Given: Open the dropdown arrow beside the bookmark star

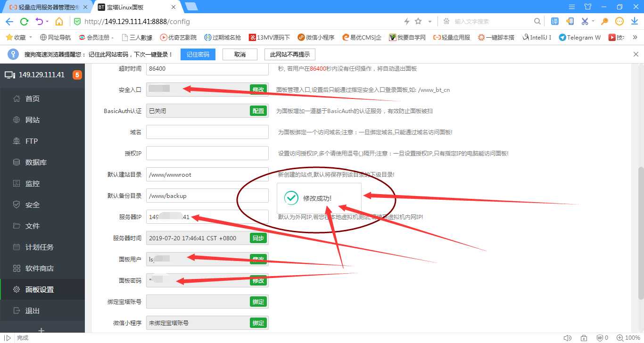Looking at the screenshot, I should pos(430,21).
